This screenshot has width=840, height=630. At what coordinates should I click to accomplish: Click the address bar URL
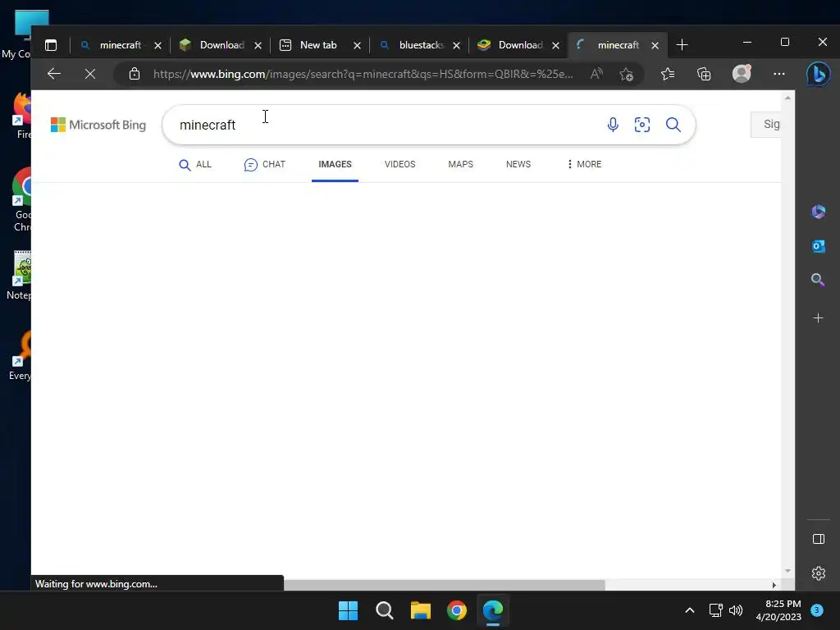click(363, 74)
